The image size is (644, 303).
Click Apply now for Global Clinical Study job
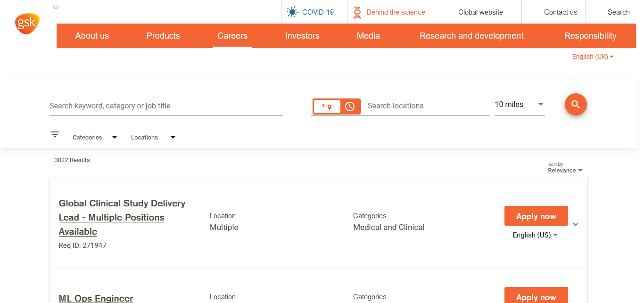coord(536,216)
